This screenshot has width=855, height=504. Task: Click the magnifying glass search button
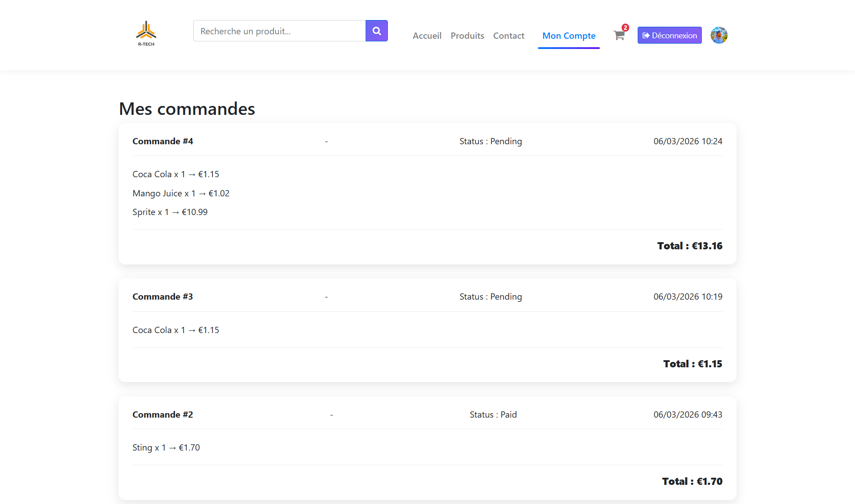click(x=376, y=31)
